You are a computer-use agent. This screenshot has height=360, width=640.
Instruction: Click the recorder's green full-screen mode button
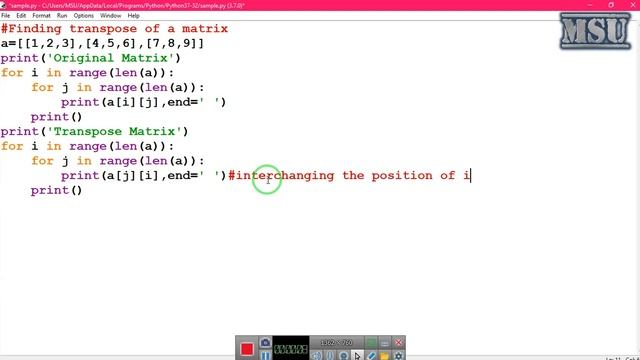pos(371,342)
